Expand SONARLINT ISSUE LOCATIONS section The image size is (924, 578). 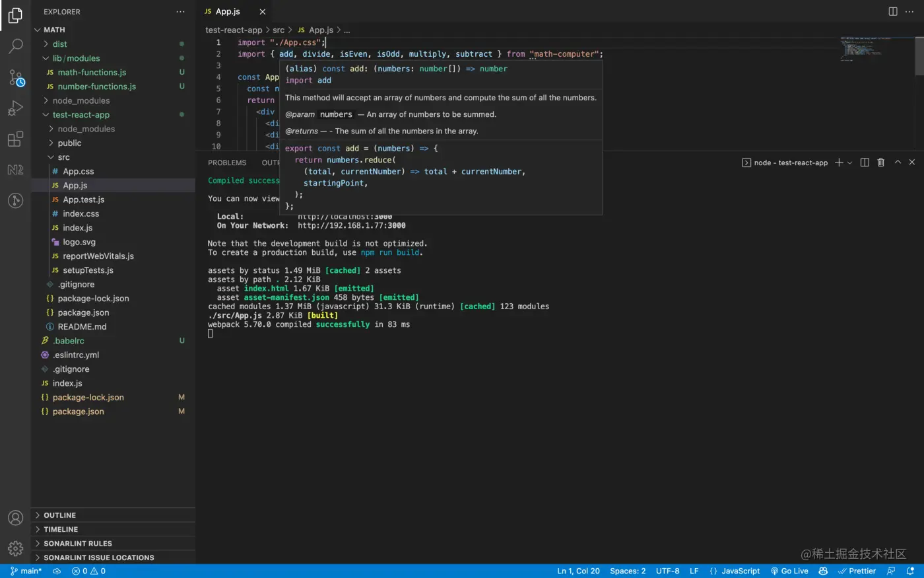[x=113, y=558]
